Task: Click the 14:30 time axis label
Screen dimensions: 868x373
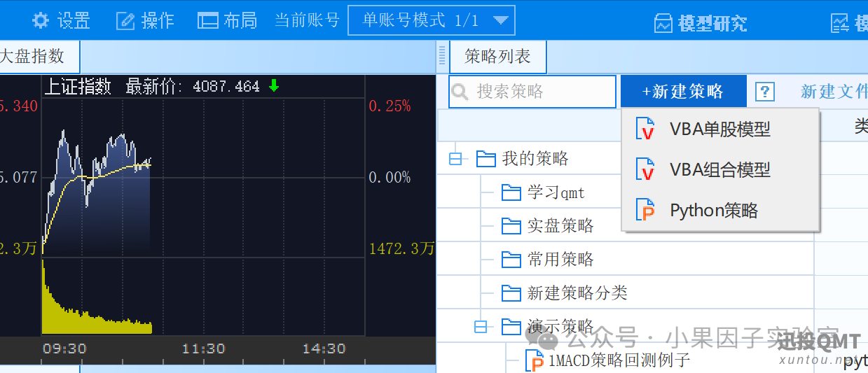Action: pyautogui.click(x=324, y=349)
